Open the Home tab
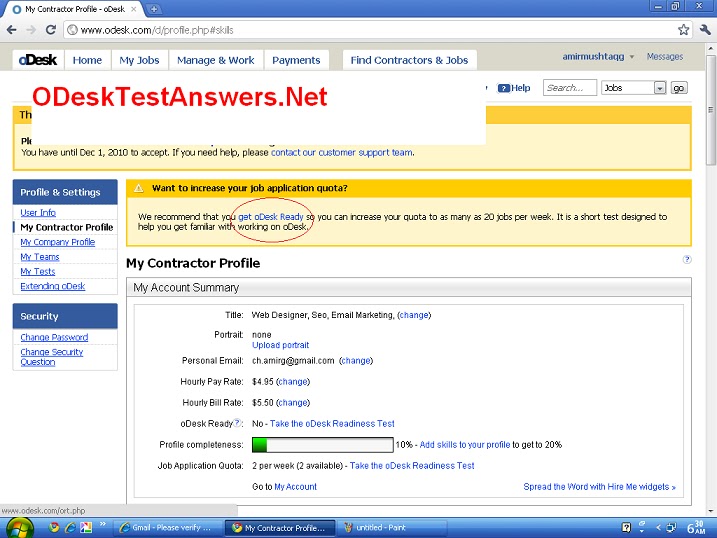 click(87, 60)
